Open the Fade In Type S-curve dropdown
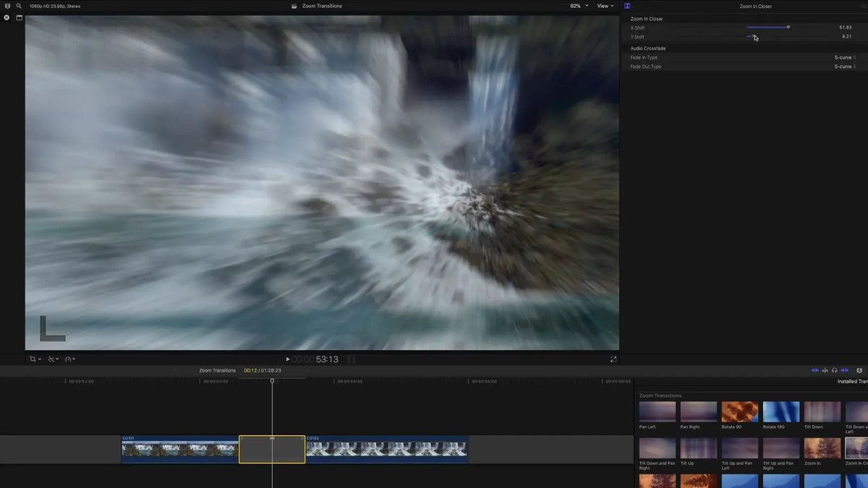Screen dimensions: 868x488 pos(844,57)
